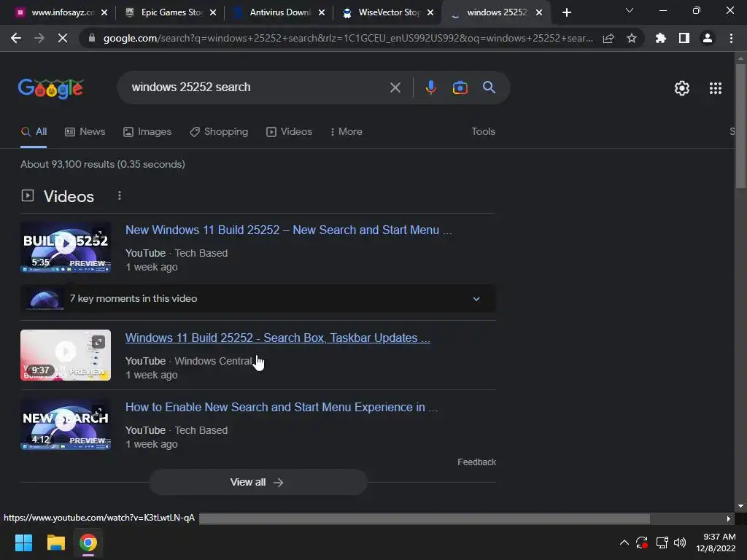The image size is (747, 560).
Task: Click the browser address bar URL
Action: click(x=348, y=38)
